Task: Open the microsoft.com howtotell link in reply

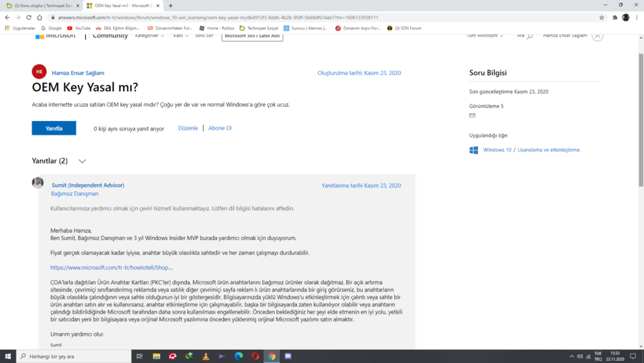Action: [x=112, y=268]
